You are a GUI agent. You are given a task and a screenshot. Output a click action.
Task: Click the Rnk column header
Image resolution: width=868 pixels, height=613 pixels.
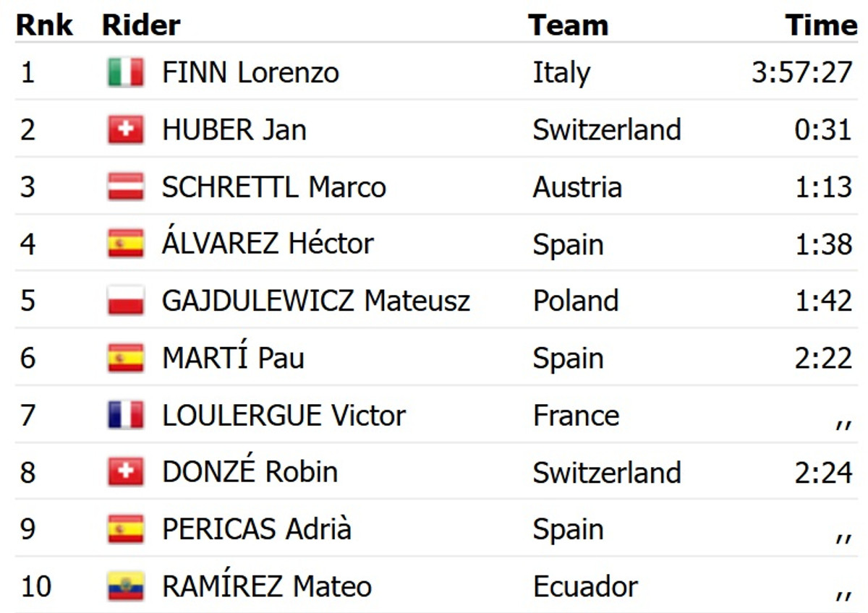[44, 25]
